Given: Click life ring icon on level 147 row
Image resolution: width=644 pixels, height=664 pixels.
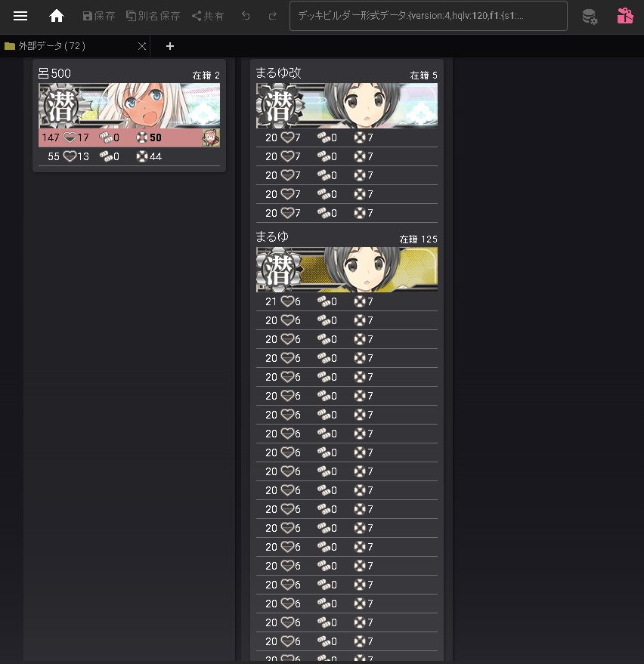Looking at the screenshot, I should (142, 137).
